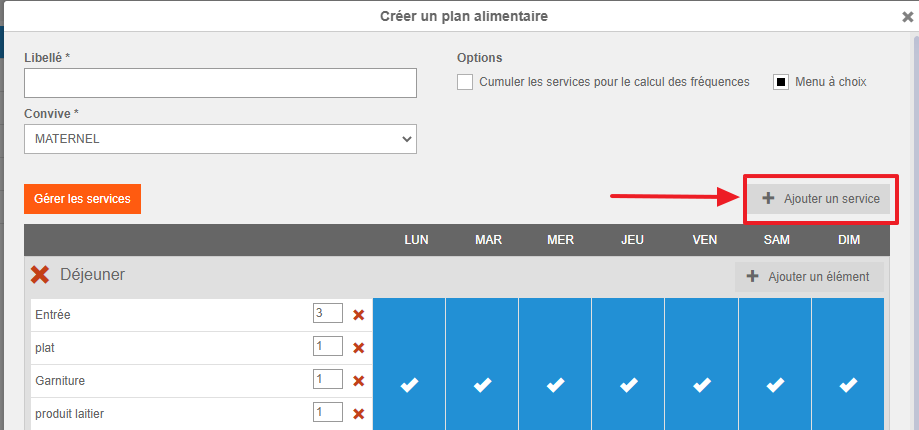Close the Créer un plan alimentaire dialog
The image size is (919, 430).
point(907,16)
